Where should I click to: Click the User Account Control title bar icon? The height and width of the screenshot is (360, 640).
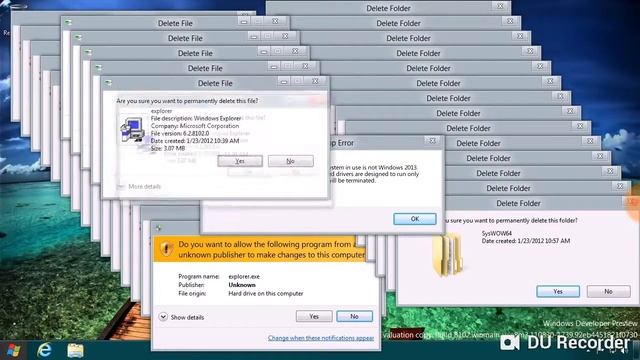159,228
